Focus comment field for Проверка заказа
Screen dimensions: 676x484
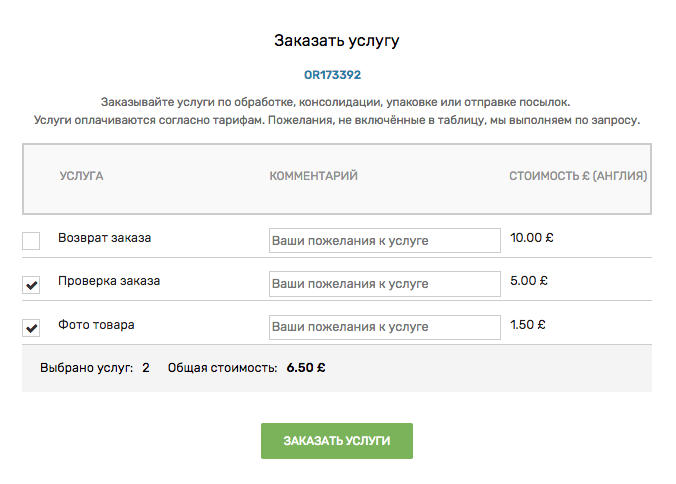pyautogui.click(x=385, y=284)
